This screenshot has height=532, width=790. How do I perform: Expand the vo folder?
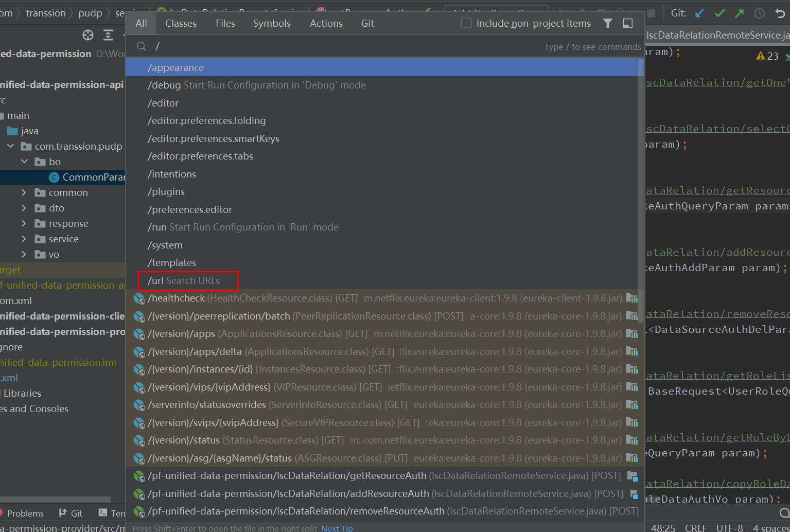pyautogui.click(x=24, y=254)
